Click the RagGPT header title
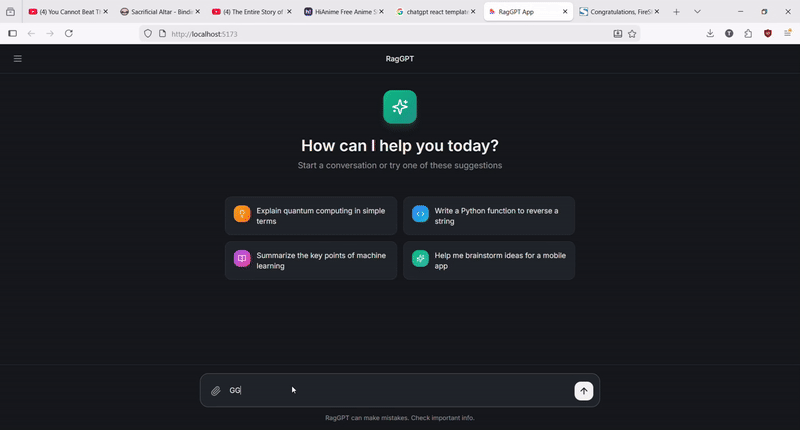This screenshot has height=430, width=800. 400,59
